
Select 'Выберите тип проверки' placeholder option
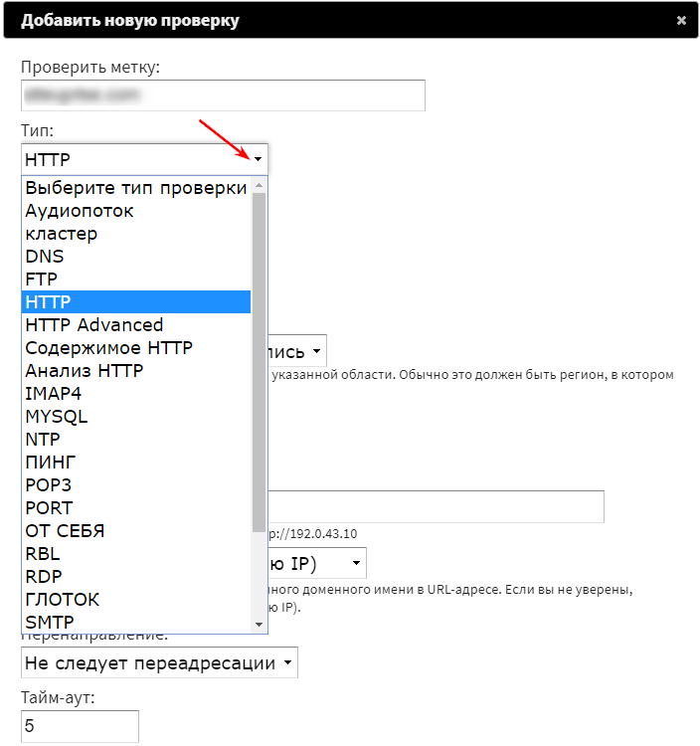click(136, 188)
